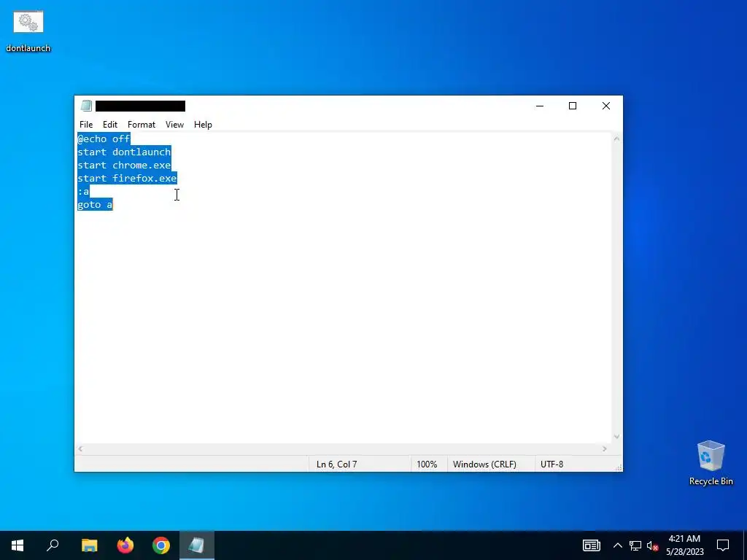The height and width of the screenshot is (560, 747).
Task: Show hidden system tray icons
Action: (x=617, y=545)
